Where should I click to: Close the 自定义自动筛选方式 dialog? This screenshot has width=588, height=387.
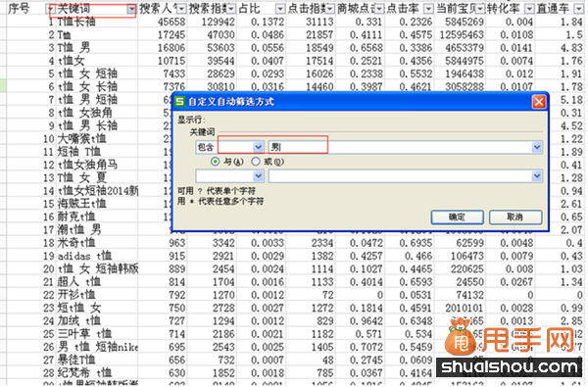539,102
